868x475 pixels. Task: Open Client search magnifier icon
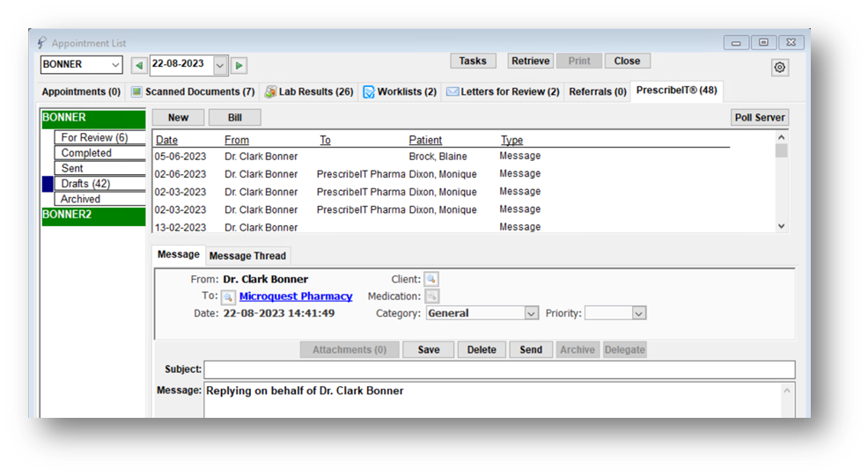(431, 279)
